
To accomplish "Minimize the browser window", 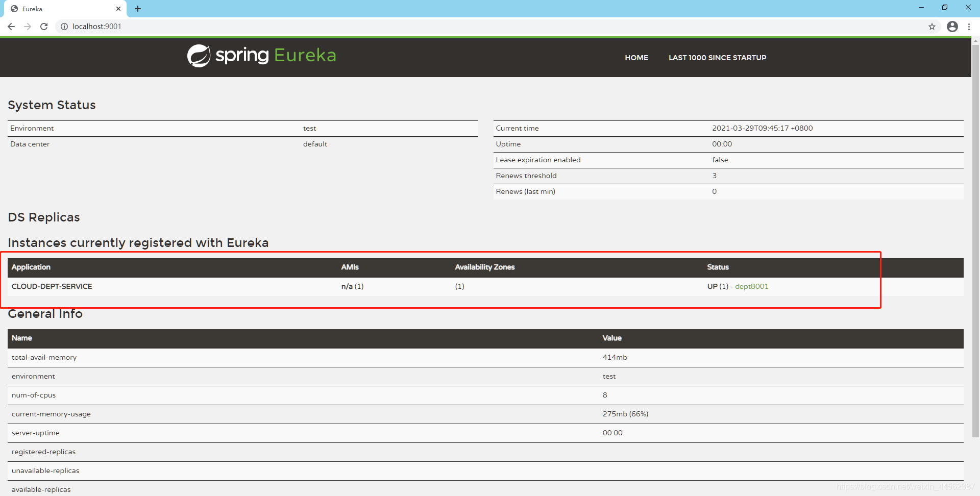I will [x=921, y=8].
